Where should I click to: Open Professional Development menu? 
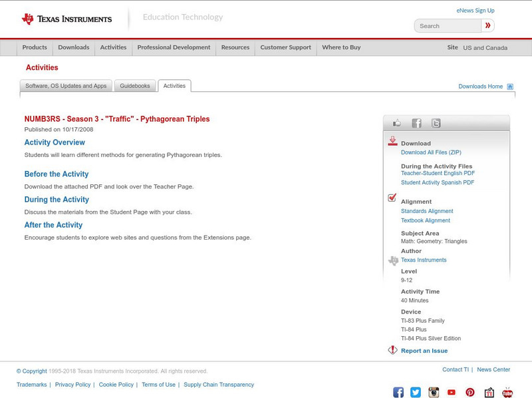(x=174, y=47)
